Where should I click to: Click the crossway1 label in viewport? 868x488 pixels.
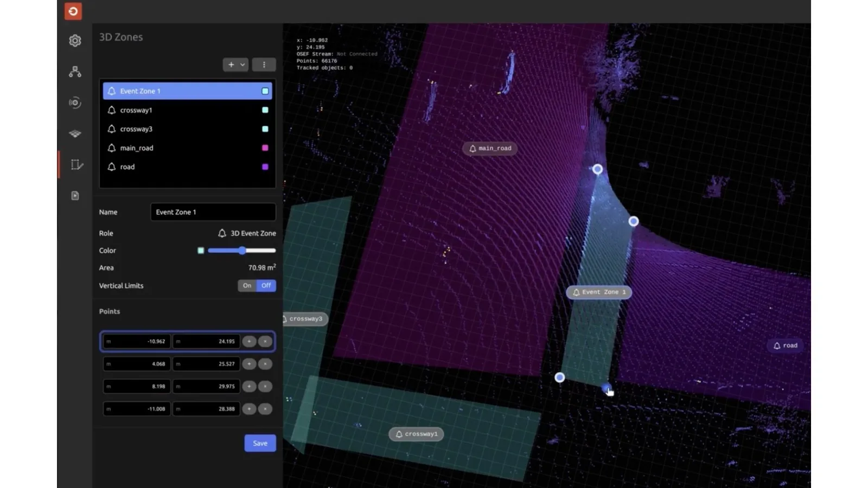pos(416,434)
